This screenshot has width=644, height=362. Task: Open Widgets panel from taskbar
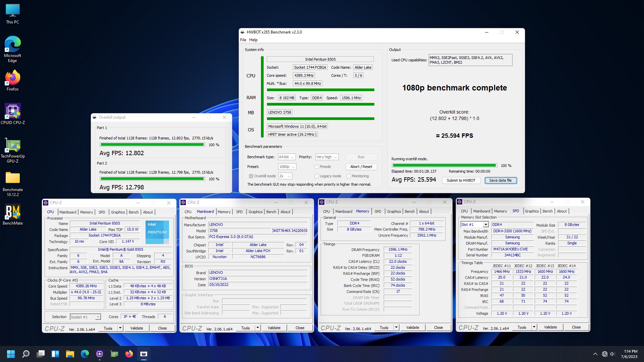point(55,354)
